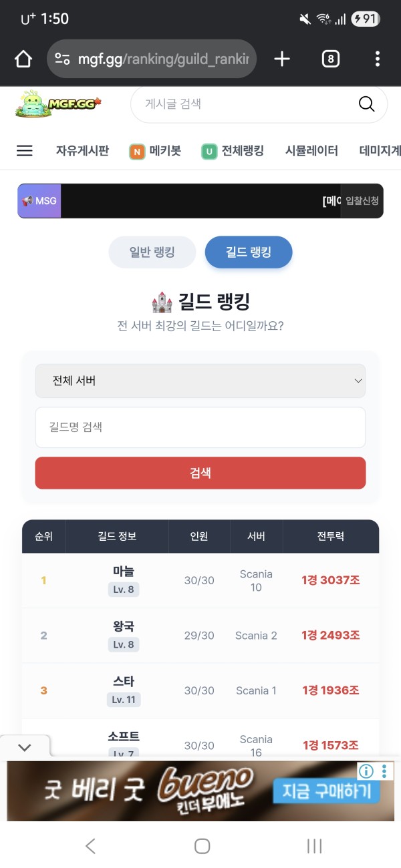The height and width of the screenshot is (868, 401).
Task: Collapse the bottom ad with the chevron
Action: (x=25, y=747)
